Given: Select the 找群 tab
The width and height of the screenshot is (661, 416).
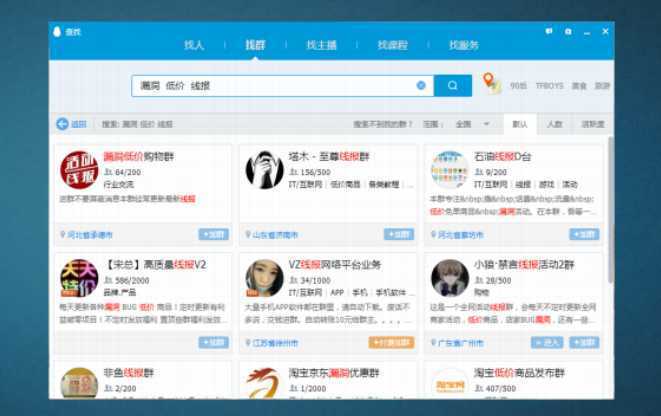Looking at the screenshot, I should pyautogui.click(x=255, y=45).
